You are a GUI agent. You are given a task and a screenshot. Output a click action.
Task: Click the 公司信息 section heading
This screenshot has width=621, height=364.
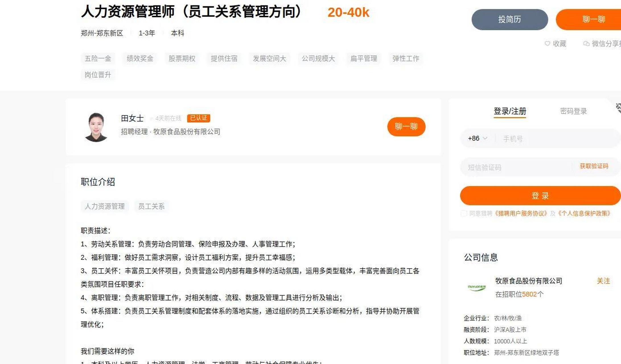click(x=481, y=257)
